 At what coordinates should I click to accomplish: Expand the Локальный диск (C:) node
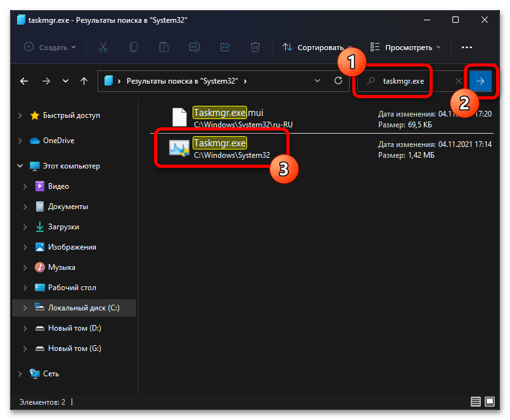[25, 308]
